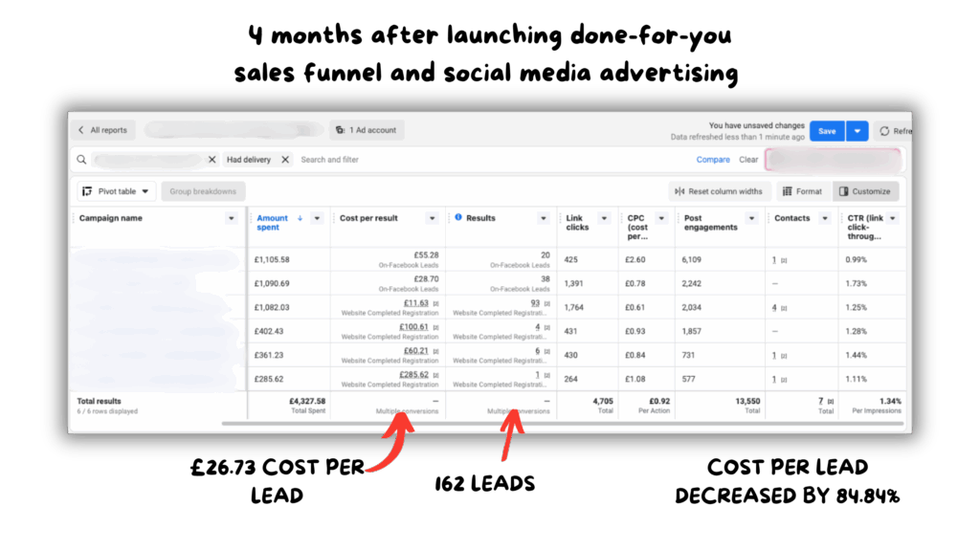Click the Refresh icon next to Save
Screen dimensions: 980x551
pos(884,131)
